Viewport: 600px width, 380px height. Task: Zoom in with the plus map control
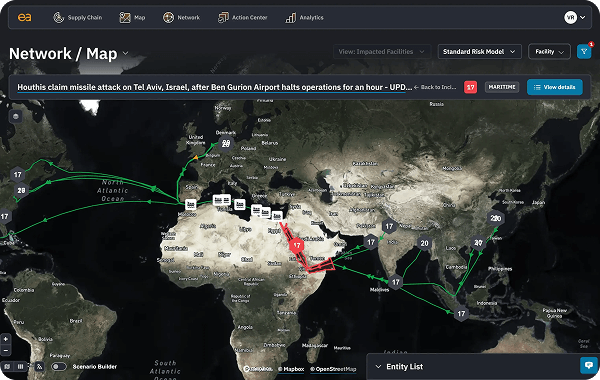pos(6,339)
